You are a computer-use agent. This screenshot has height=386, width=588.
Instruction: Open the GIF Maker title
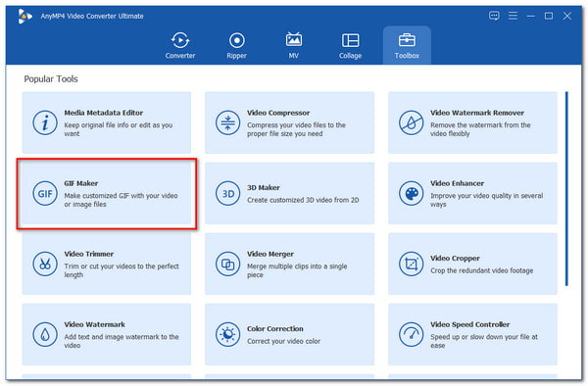coord(81,183)
